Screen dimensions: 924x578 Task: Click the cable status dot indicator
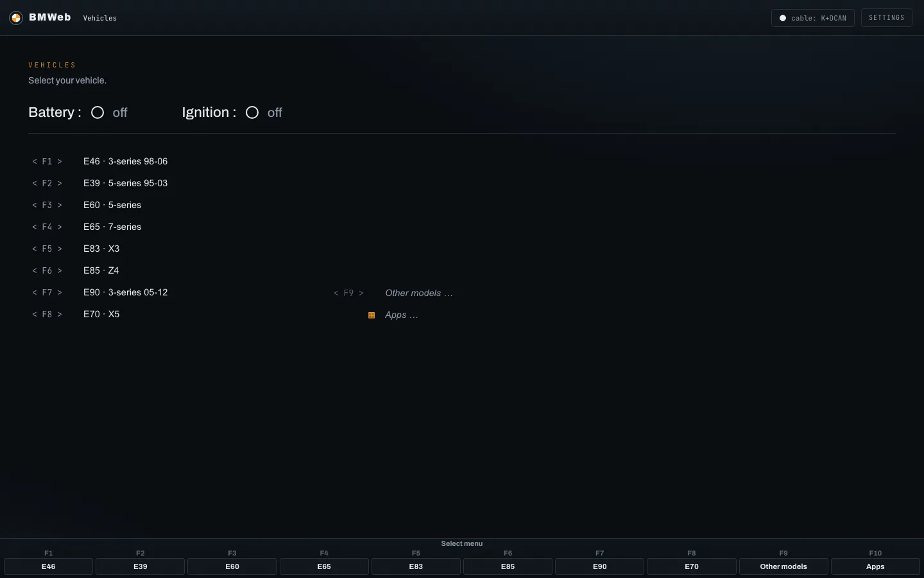783,18
